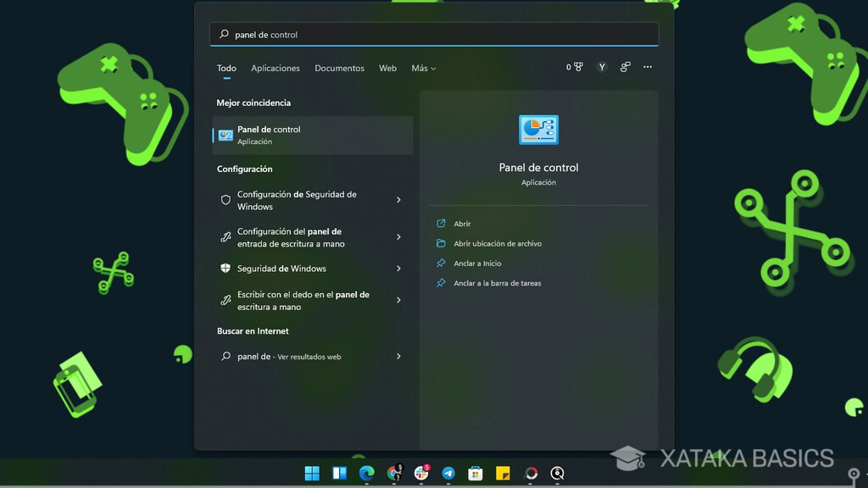Open the Y account profile icon
Image resolution: width=868 pixels, height=488 pixels.
click(602, 67)
